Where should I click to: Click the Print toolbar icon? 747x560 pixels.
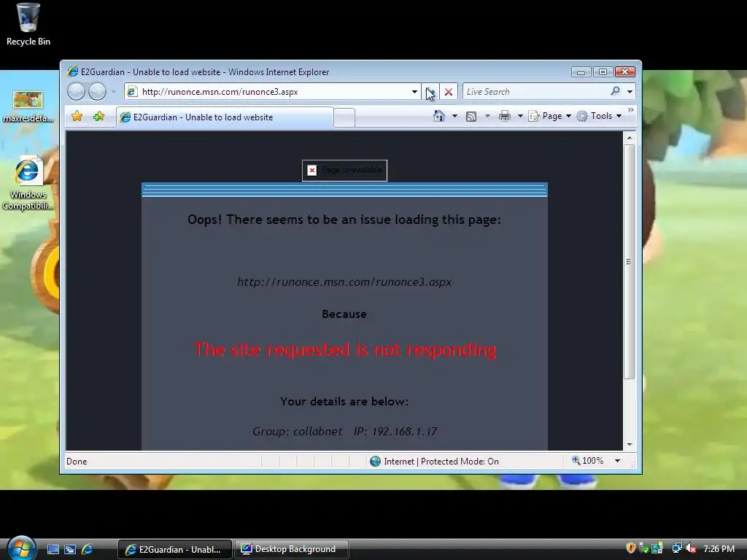[x=505, y=116]
